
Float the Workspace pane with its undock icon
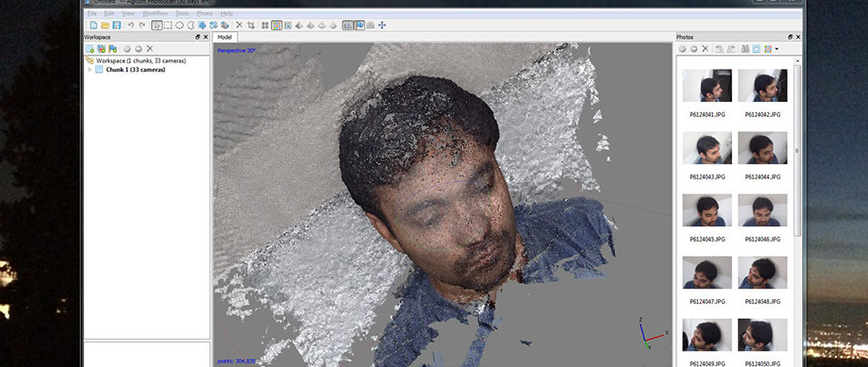click(x=197, y=37)
